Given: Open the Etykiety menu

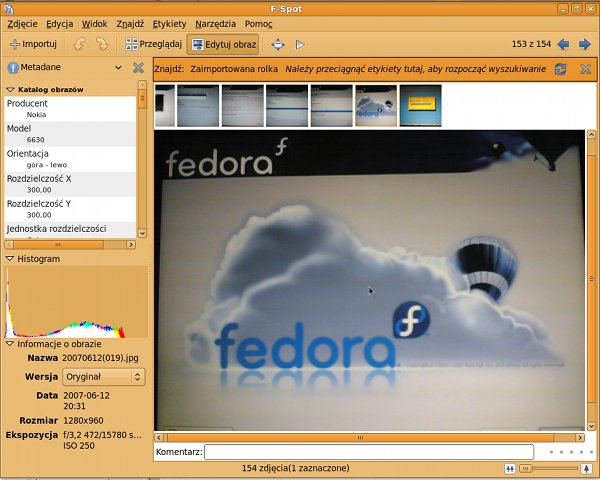Looking at the screenshot, I should pos(170,24).
